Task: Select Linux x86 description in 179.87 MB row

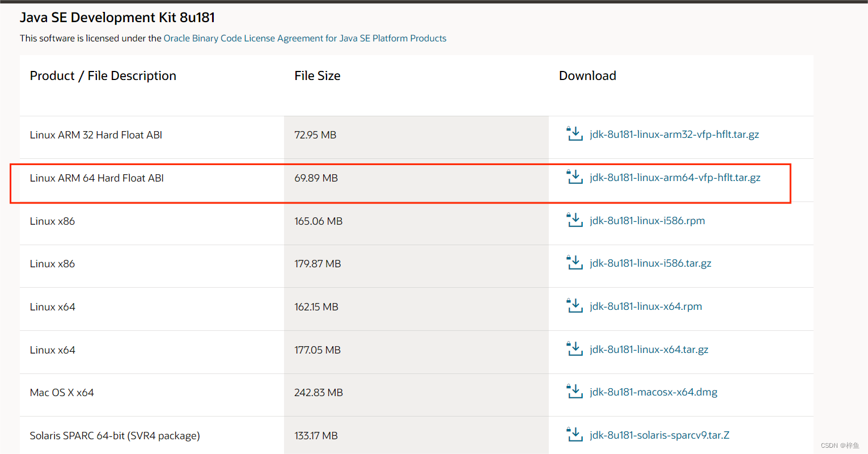Action: pyautogui.click(x=52, y=264)
